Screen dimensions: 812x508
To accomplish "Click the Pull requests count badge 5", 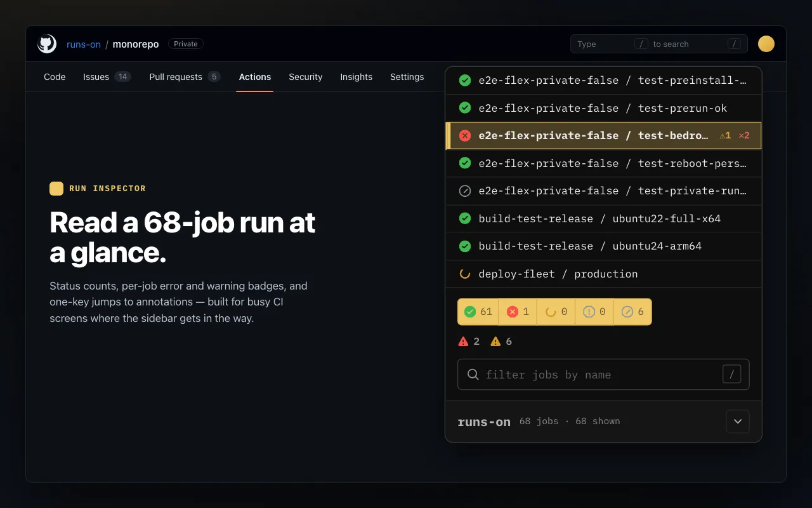I will (x=214, y=77).
